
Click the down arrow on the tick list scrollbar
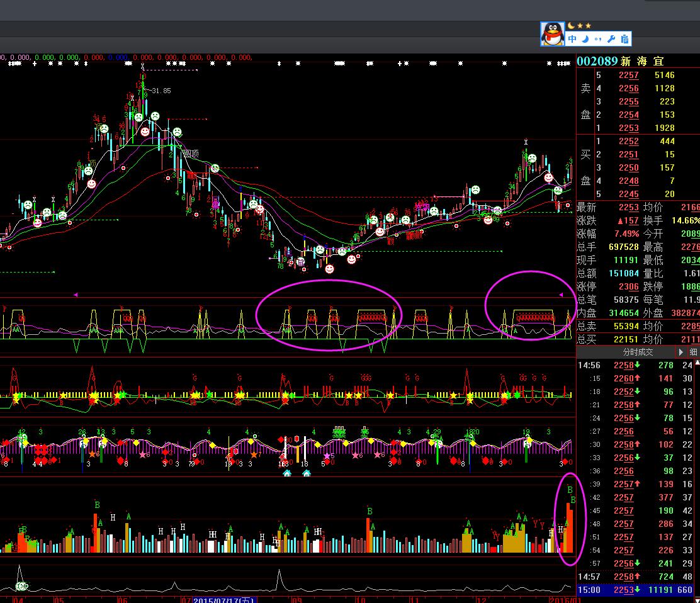[697, 600]
